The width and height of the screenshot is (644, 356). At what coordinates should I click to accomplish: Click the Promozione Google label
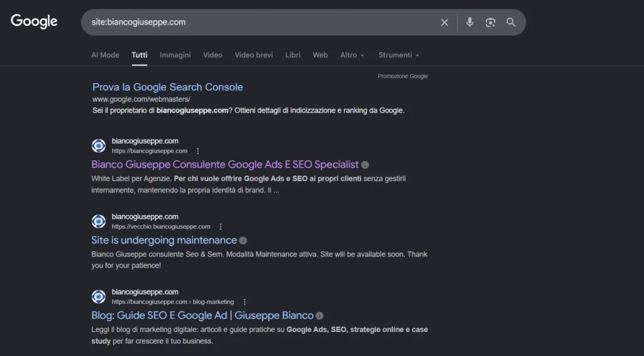click(x=402, y=76)
